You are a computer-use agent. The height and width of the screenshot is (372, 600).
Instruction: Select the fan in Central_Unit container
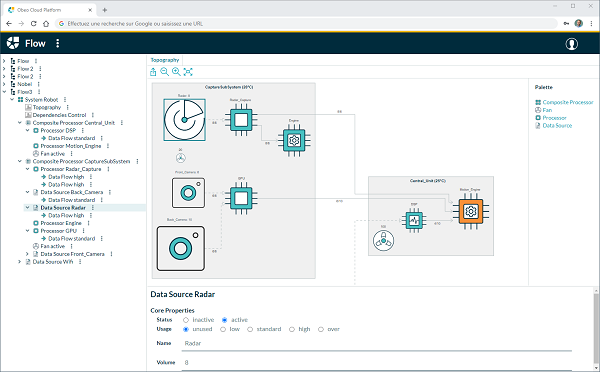coord(383,241)
